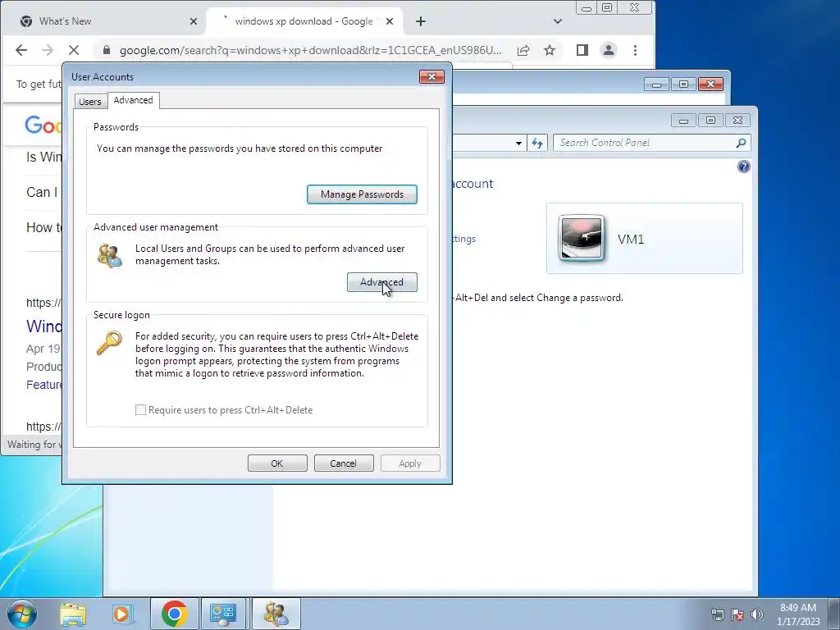Open Chrome tab search chevron
This screenshot has width=840, height=630.
coord(558,21)
